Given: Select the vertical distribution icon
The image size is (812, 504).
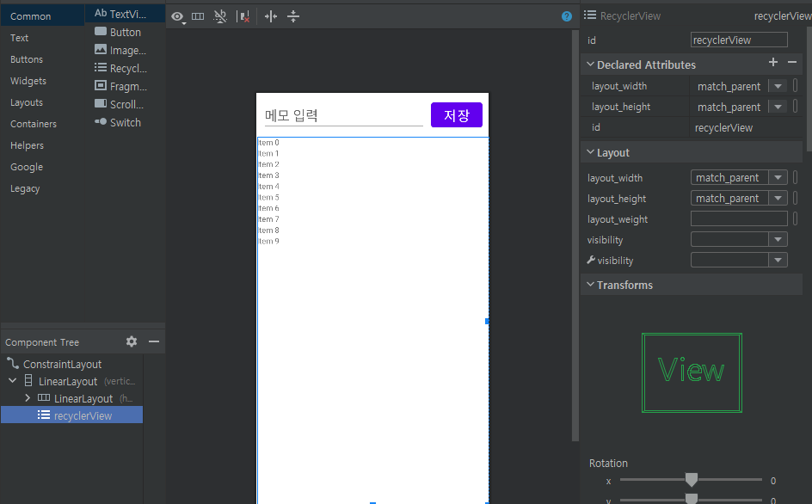Looking at the screenshot, I should pyautogui.click(x=293, y=16).
